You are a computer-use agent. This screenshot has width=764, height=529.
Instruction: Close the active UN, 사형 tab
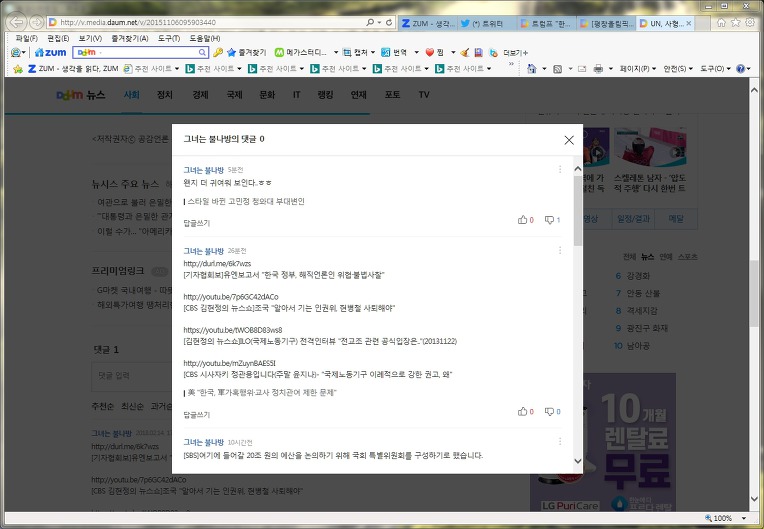pyautogui.click(x=688, y=23)
